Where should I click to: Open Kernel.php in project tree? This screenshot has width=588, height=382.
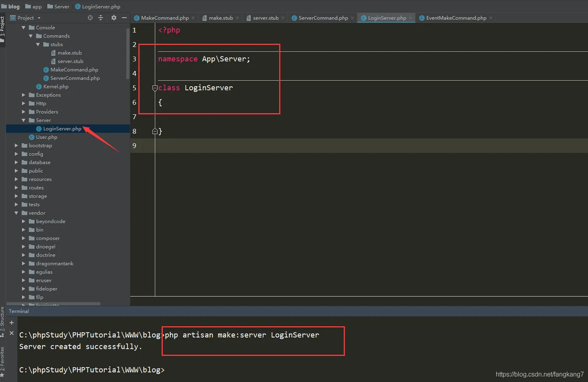[52, 86]
